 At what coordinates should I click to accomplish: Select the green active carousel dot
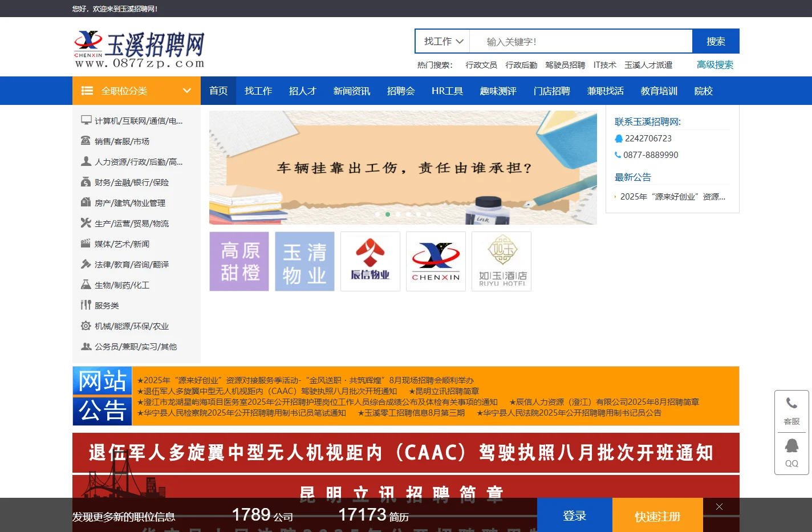coord(388,214)
